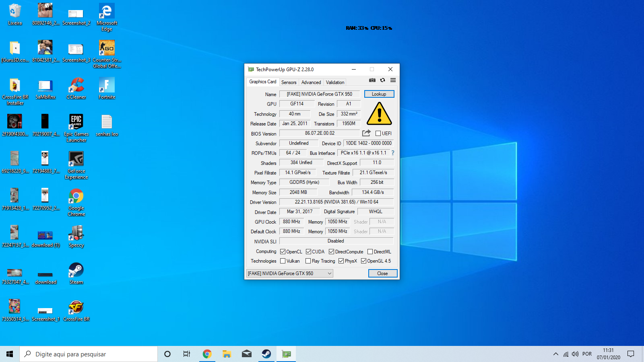Open the Lixeira recycle bin icon
Screen dimensions: 644x362
15,15
